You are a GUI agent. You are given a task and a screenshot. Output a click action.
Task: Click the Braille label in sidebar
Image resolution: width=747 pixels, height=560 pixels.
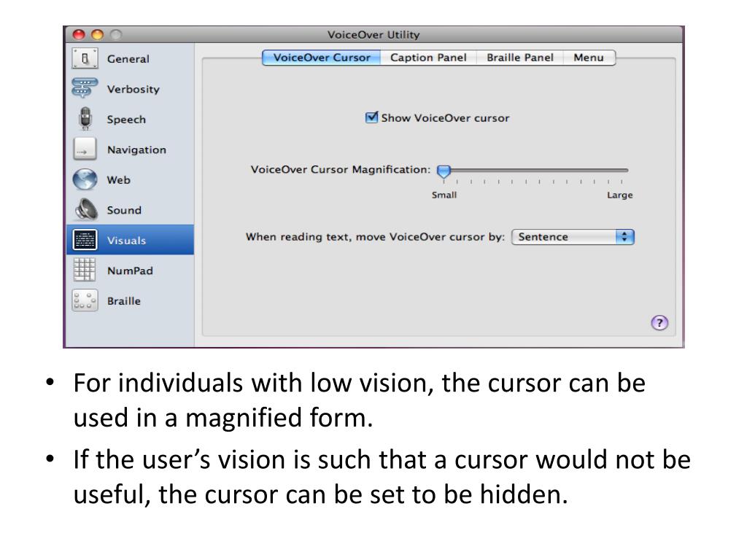[124, 301]
